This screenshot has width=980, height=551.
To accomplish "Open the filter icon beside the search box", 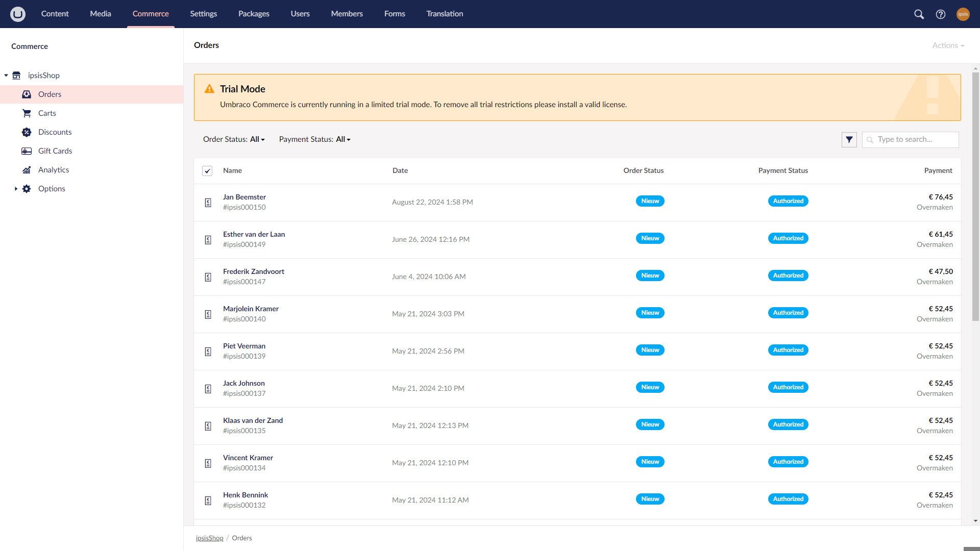I will coord(849,139).
